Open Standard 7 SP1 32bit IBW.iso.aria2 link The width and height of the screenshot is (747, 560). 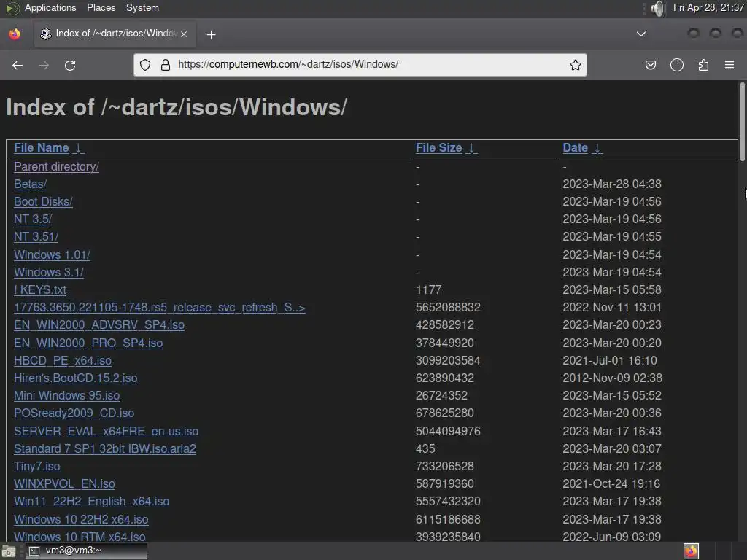click(x=105, y=449)
